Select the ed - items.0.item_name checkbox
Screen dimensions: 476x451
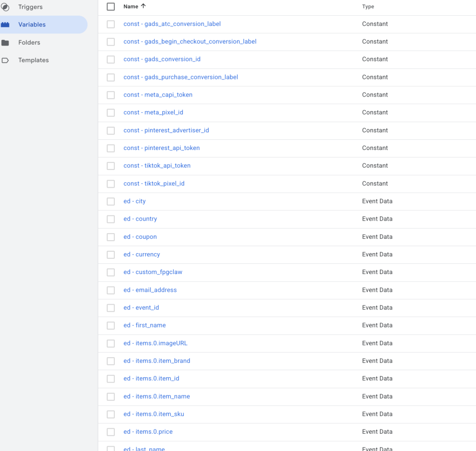point(111,396)
